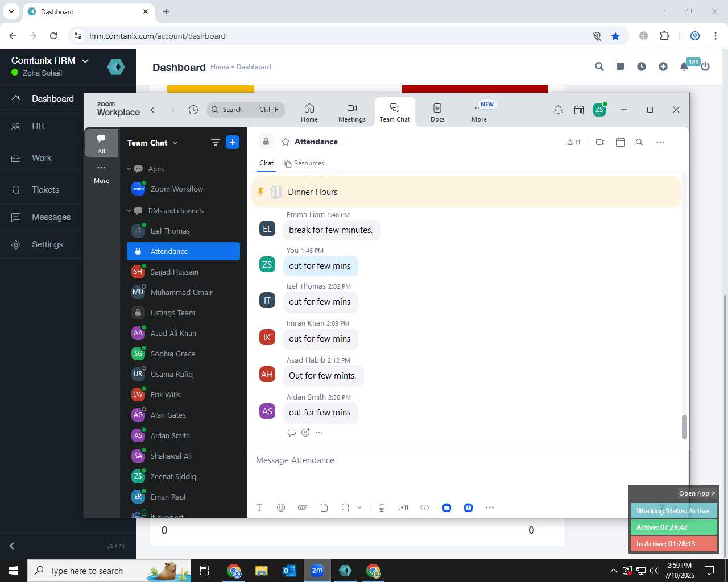The width and height of the screenshot is (728, 582).
Task: Show hidden system tray icons
Action: point(613,571)
